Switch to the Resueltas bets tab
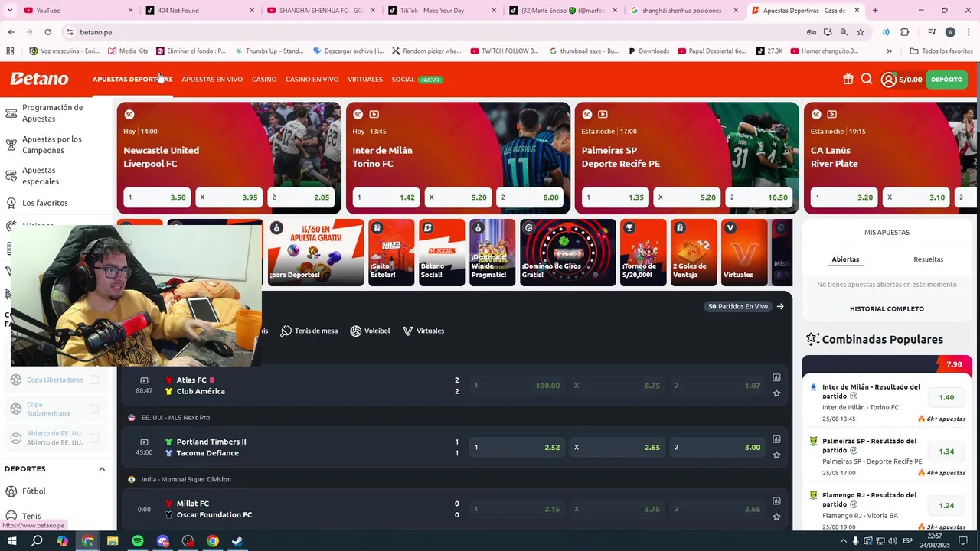Screen dimensions: 980x551 [928, 259]
